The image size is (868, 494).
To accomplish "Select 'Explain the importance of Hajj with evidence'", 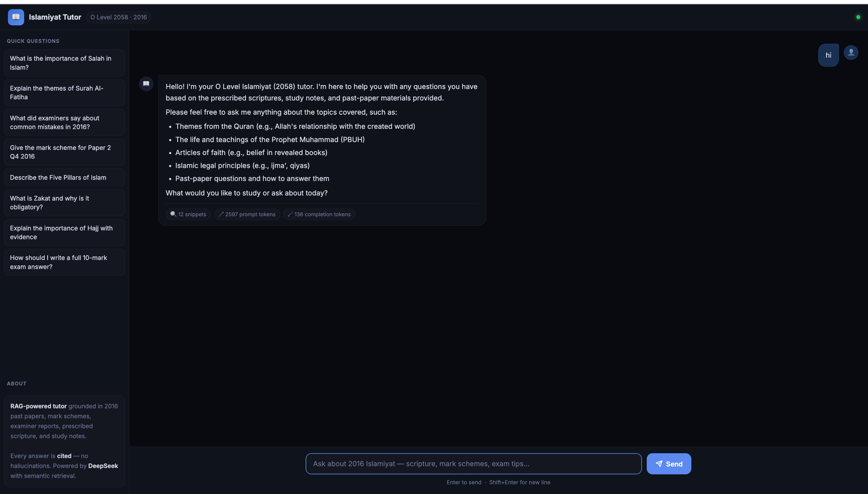I will point(65,233).
